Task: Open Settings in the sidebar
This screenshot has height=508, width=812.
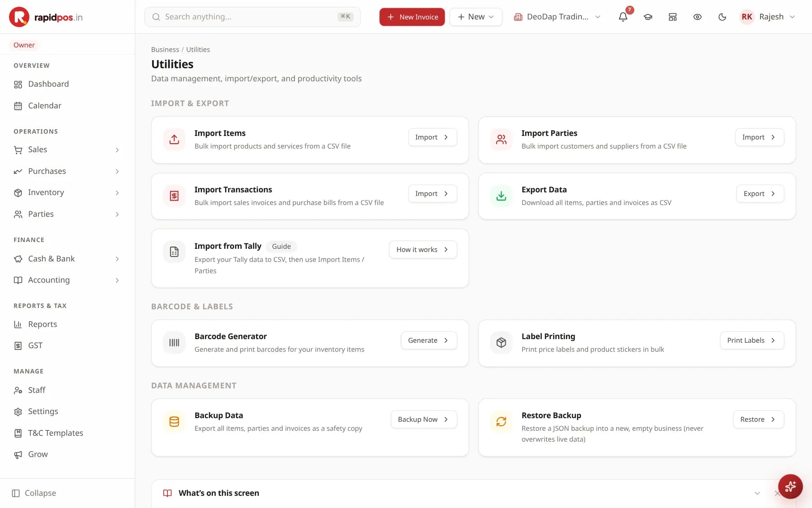Action: (x=68, y=411)
